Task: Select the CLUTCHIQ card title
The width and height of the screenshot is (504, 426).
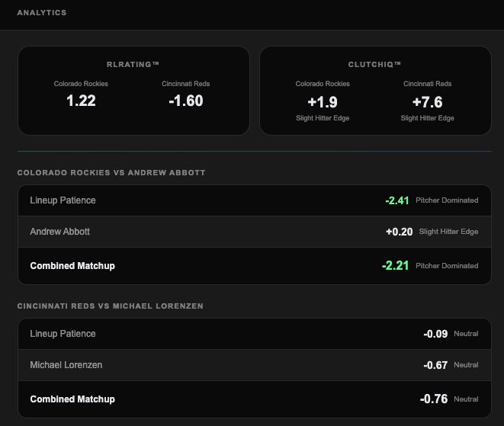Action: pos(374,64)
